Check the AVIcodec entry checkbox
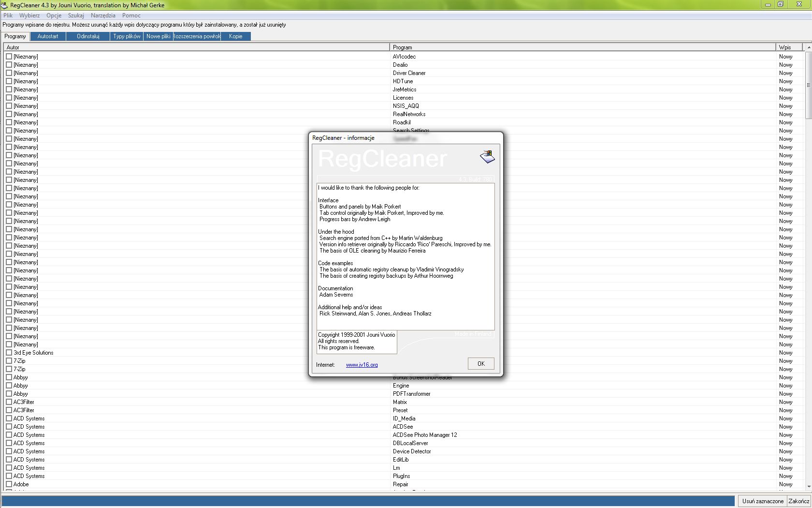812x508 pixels. pyautogui.click(x=9, y=57)
